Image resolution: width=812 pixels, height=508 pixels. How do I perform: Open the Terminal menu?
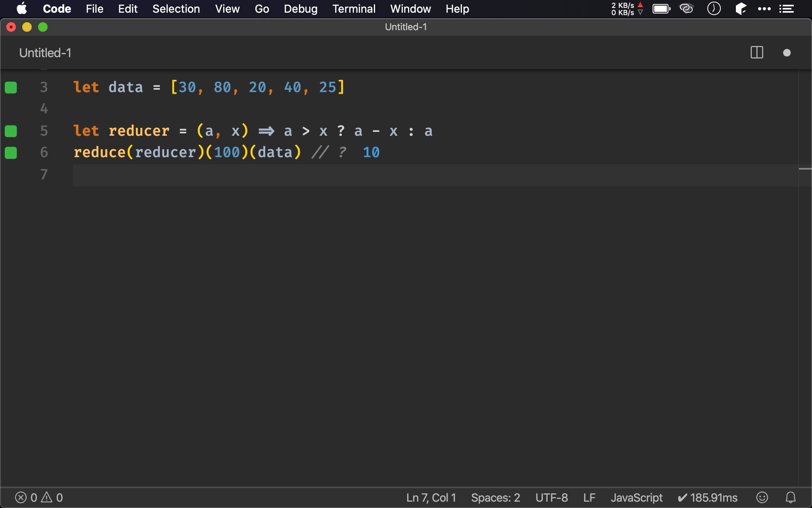pyautogui.click(x=354, y=9)
